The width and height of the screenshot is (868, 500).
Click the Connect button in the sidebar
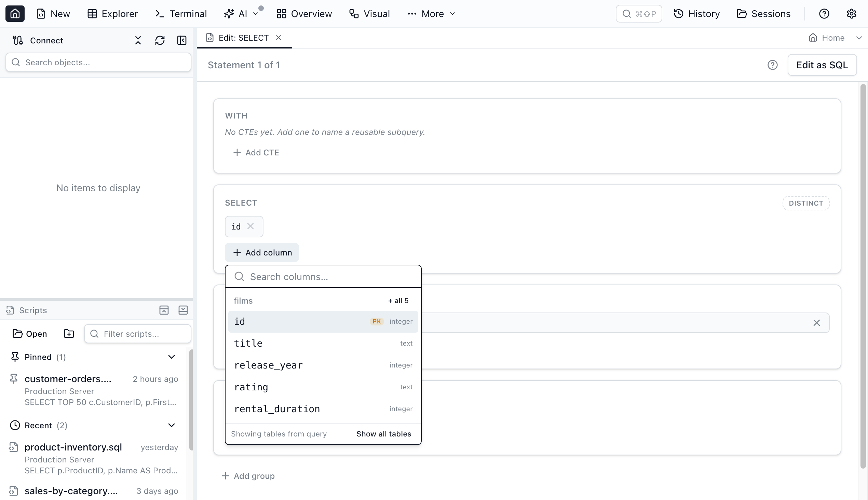tap(38, 41)
